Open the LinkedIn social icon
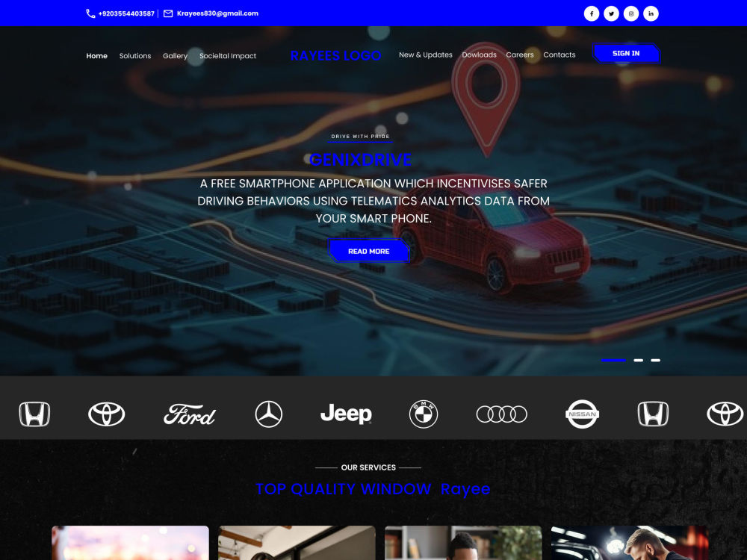747x560 pixels. click(x=651, y=13)
